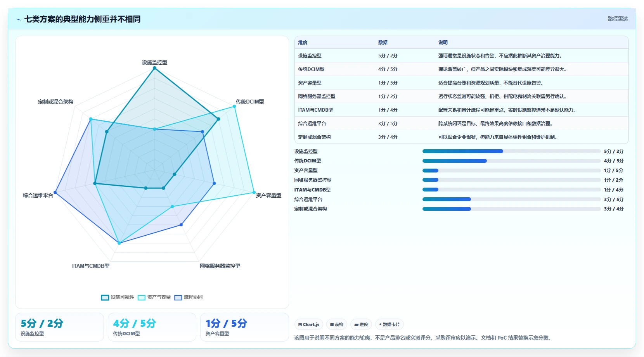Image resolution: width=644 pixels, height=357 pixels.
Task: Click the 设施监控型 progress bar
Action: pyautogui.click(x=511, y=151)
